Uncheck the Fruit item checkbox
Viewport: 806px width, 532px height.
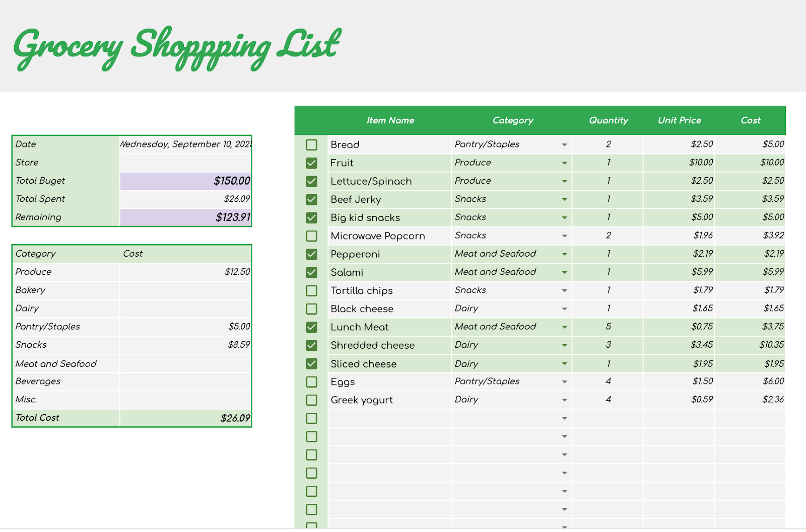[x=311, y=163]
